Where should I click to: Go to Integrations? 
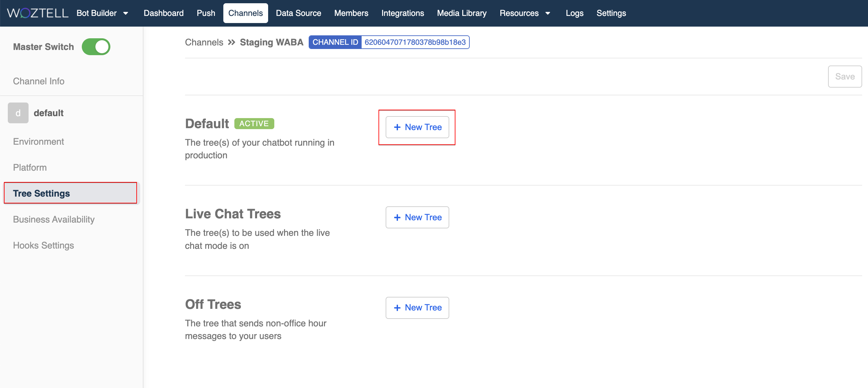tap(403, 13)
